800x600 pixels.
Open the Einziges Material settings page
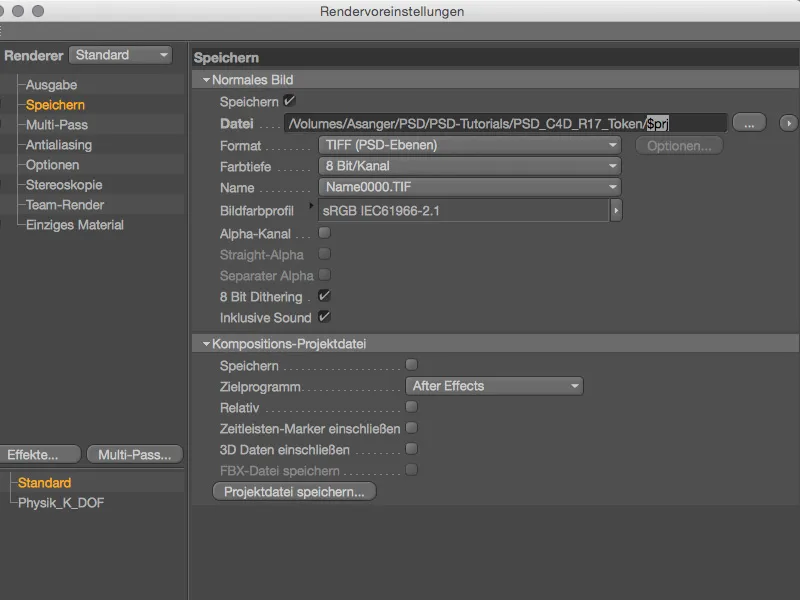tap(74, 225)
